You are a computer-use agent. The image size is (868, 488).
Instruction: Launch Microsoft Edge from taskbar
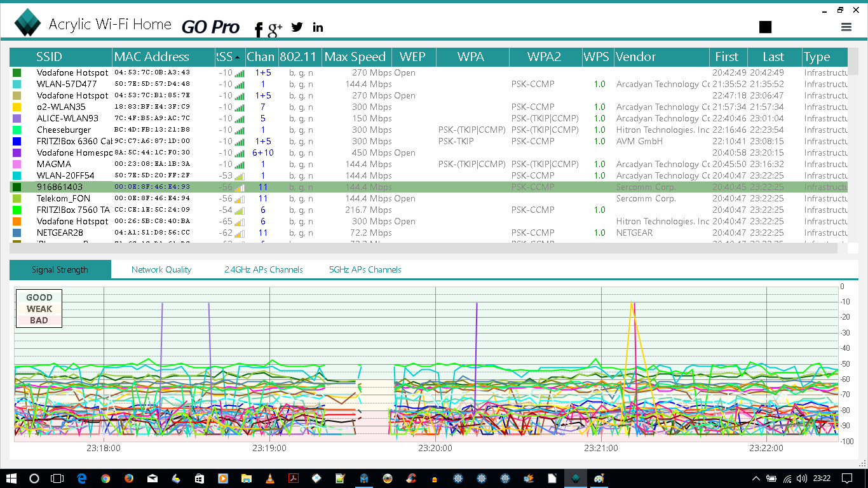[82, 478]
